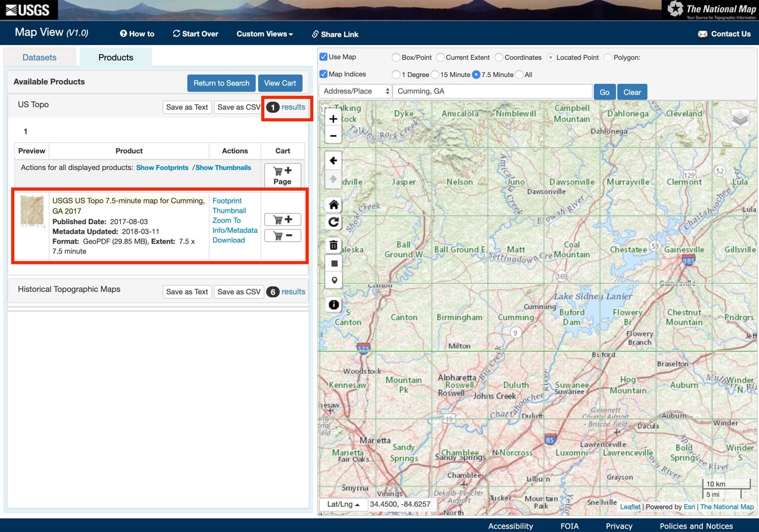This screenshot has height=532, width=759.
Task: Click the home extent icon
Action: pyautogui.click(x=333, y=204)
